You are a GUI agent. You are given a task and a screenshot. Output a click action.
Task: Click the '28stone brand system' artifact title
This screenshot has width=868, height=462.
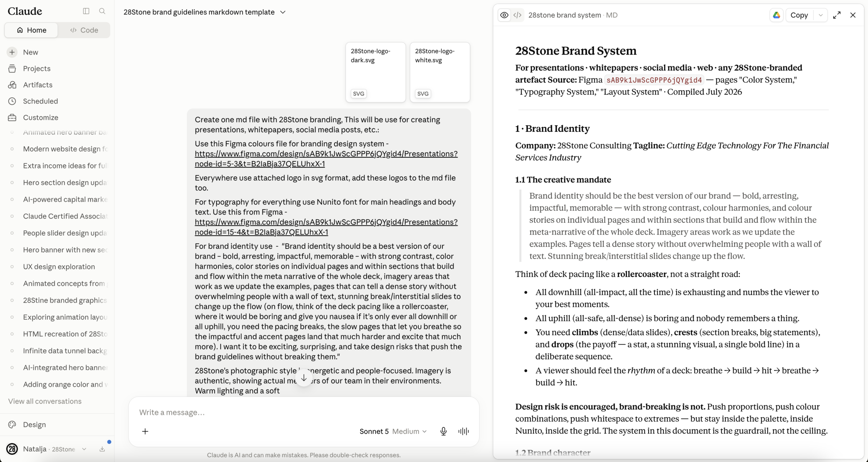565,15
